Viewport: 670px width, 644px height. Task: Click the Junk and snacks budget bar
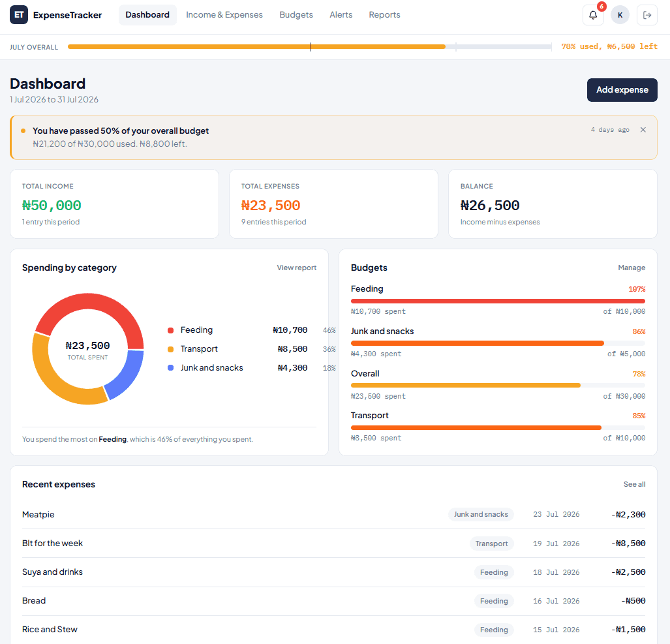tap(498, 343)
